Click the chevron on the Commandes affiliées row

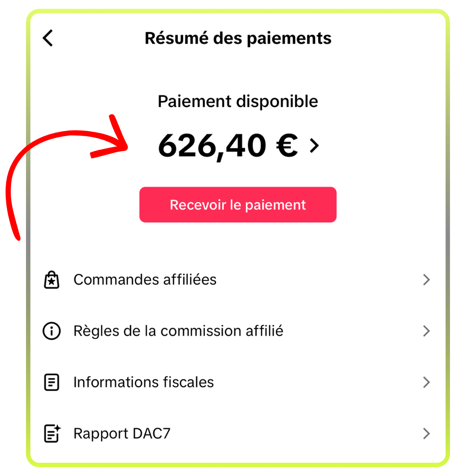(x=426, y=280)
